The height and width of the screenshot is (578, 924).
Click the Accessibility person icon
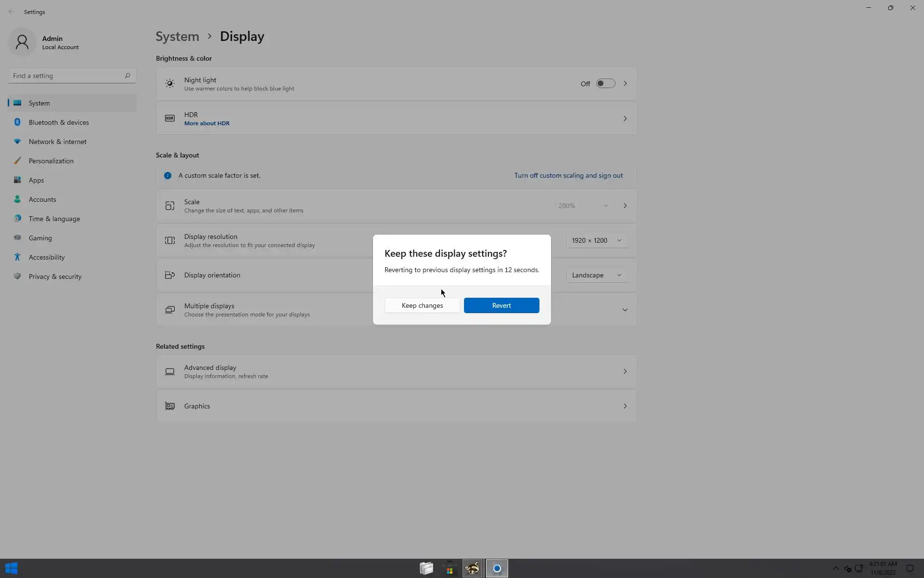click(17, 257)
